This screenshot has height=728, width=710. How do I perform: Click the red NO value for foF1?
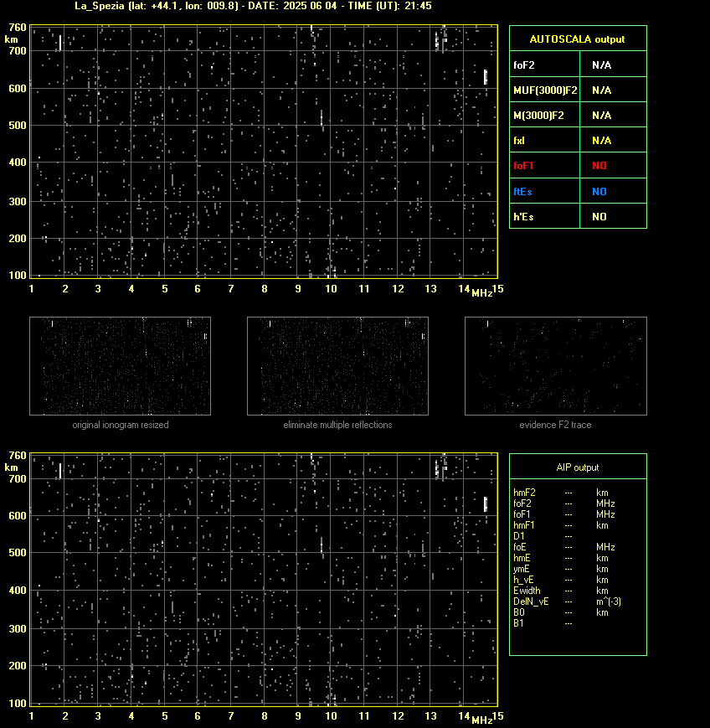pos(599,165)
